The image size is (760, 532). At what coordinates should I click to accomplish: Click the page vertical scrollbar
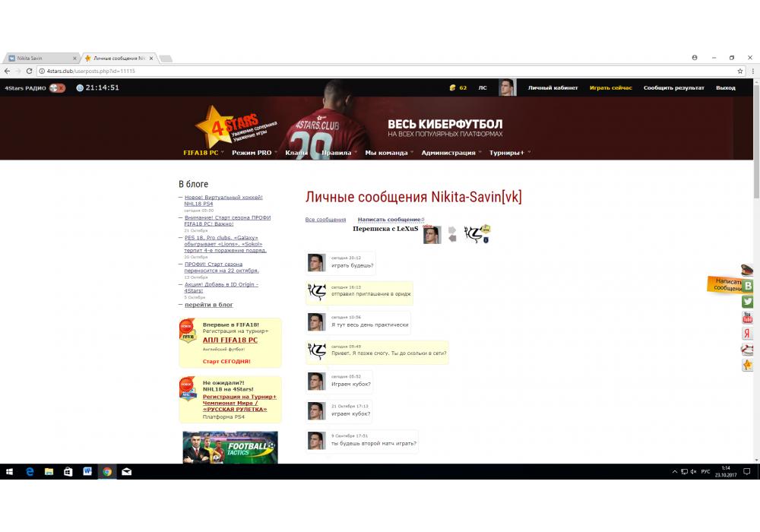click(757, 141)
